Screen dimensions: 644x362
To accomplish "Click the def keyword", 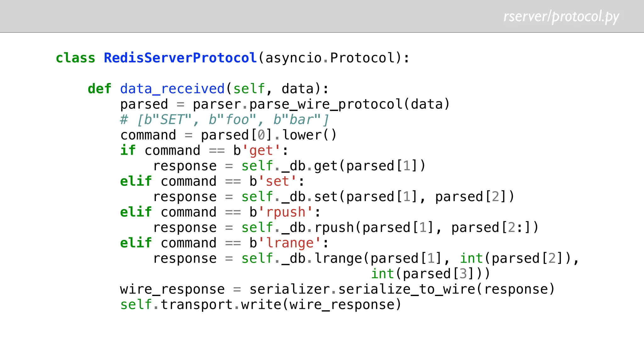I will (x=99, y=89).
